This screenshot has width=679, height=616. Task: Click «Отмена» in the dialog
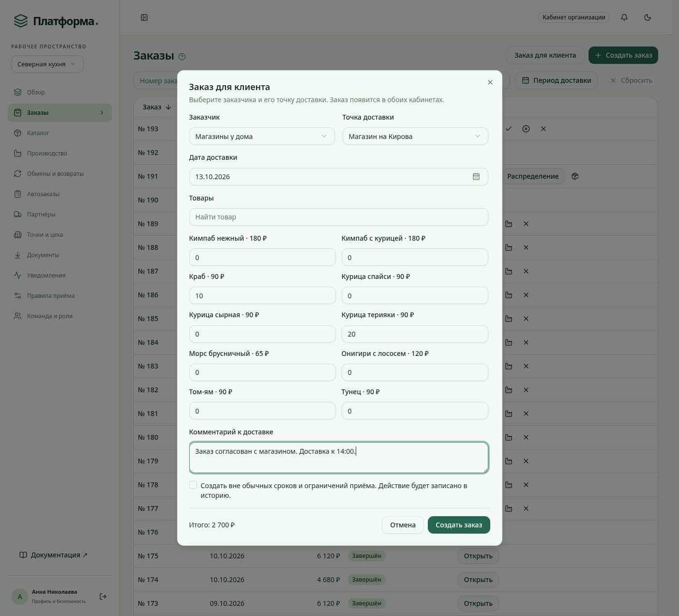click(403, 525)
